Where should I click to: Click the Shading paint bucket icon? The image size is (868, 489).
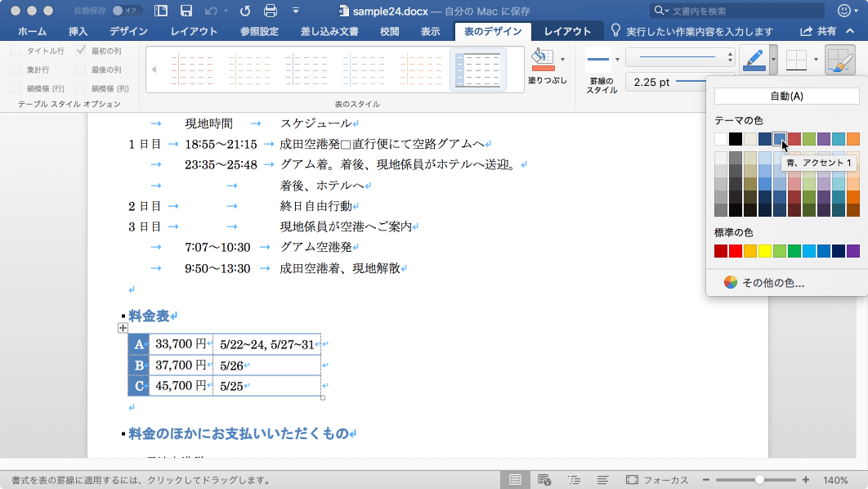click(x=543, y=60)
